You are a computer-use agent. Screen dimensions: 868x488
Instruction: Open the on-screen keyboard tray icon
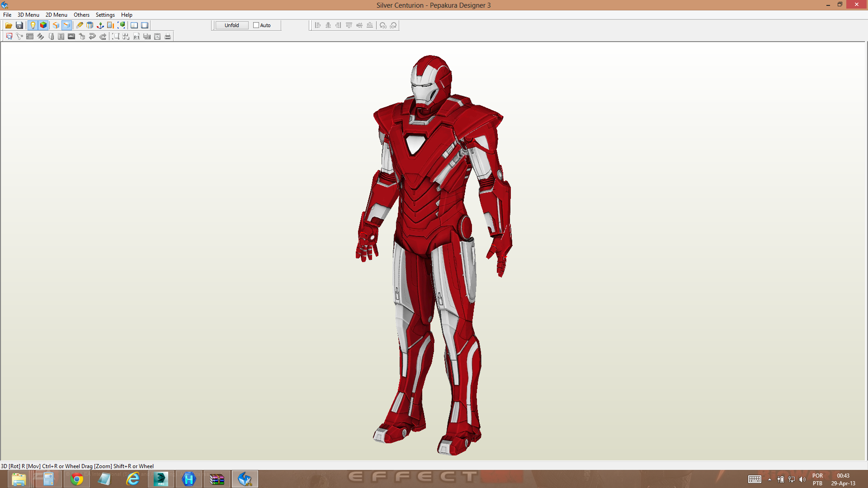[755, 479]
